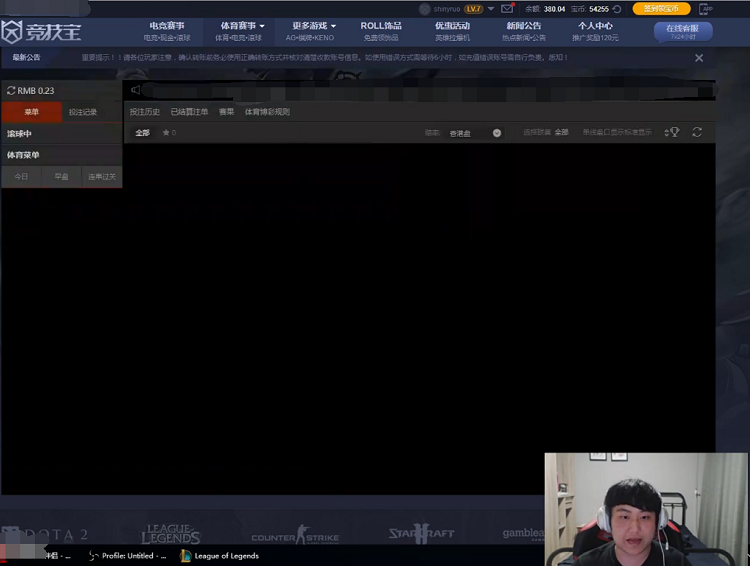The width and height of the screenshot is (750, 566).
Task: Select the 今日 filter
Action: pos(21,176)
